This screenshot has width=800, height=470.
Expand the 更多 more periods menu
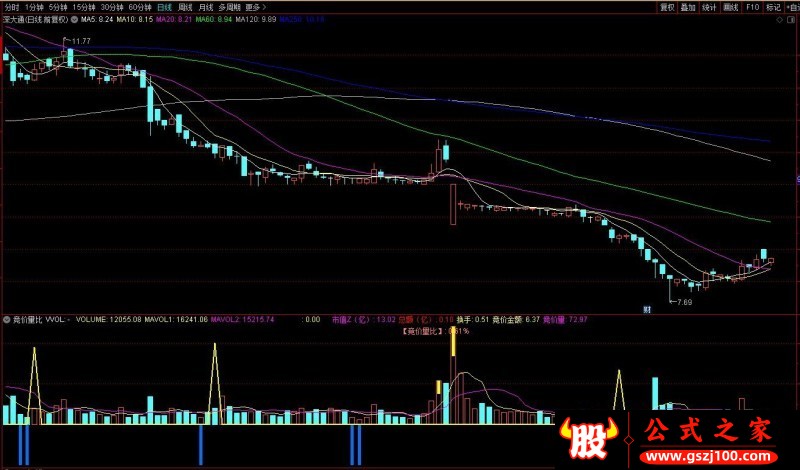pyautogui.click(x=256, y=7)
